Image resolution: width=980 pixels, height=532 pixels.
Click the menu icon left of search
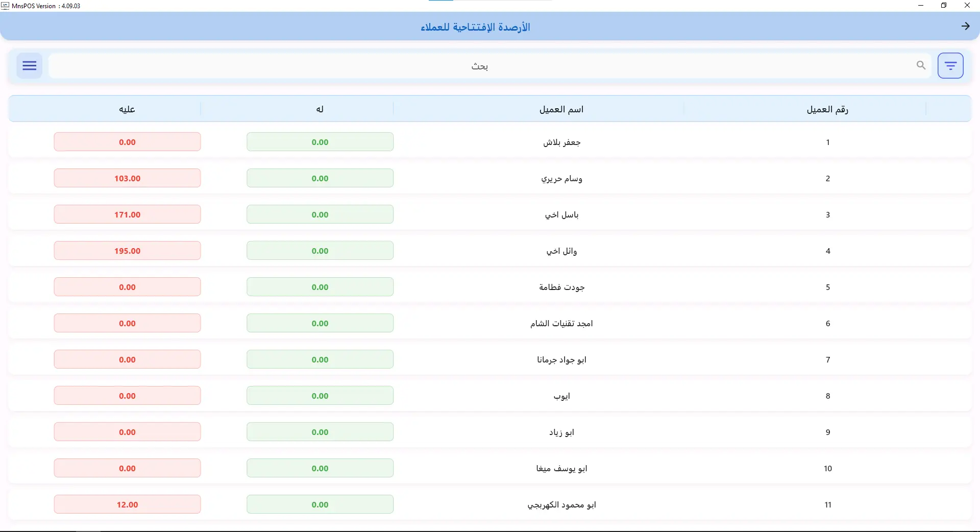[x=29, y=65]
